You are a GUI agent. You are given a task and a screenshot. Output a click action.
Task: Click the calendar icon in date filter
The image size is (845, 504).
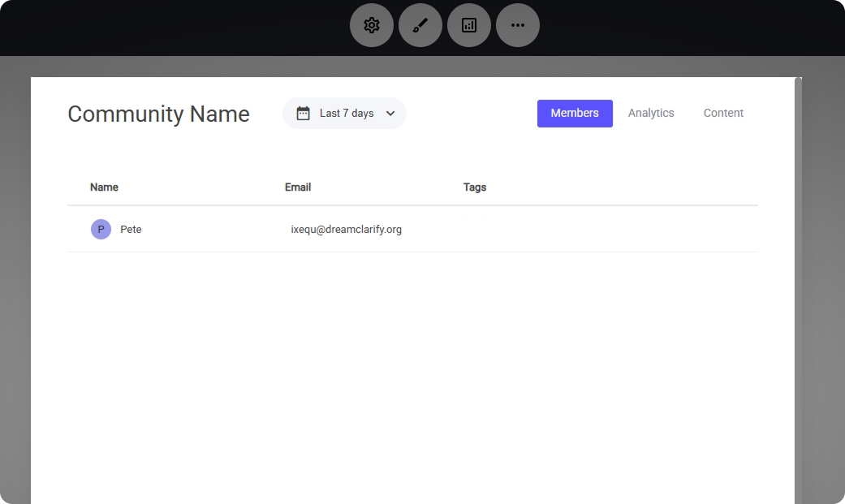pyautogui.click(x=303, y=114)
